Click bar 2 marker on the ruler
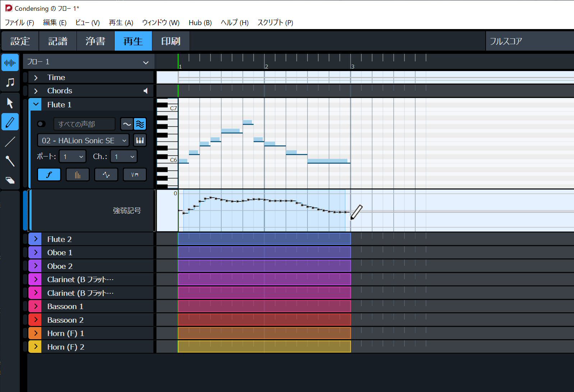The image size is (574, 392). (266, 66)
